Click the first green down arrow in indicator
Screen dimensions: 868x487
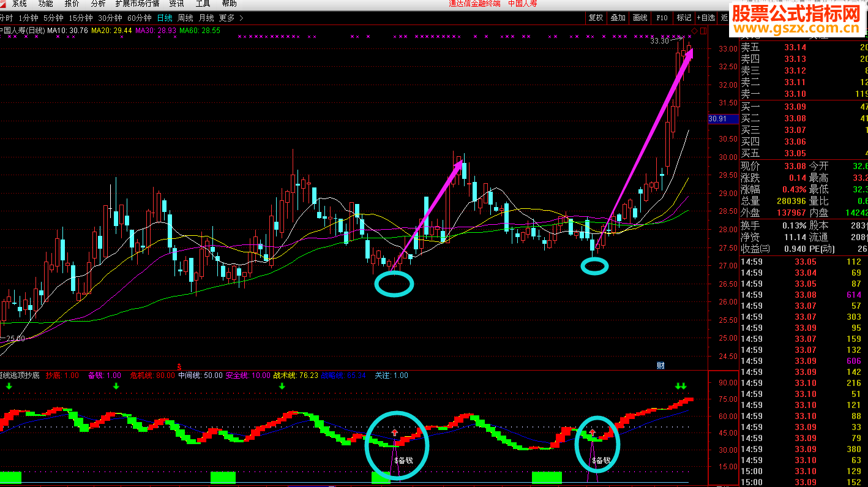(9, 386)
